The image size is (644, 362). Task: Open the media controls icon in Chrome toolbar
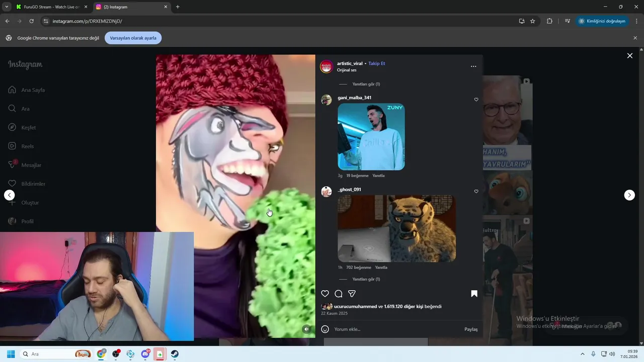point(568,21)
